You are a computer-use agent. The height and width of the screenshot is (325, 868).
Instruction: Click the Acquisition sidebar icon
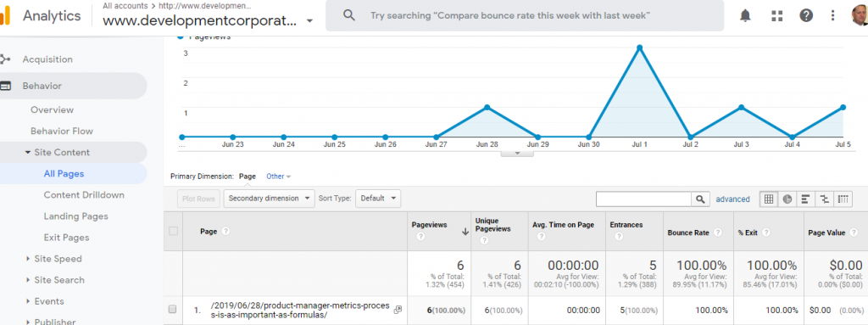click(6, 59)
